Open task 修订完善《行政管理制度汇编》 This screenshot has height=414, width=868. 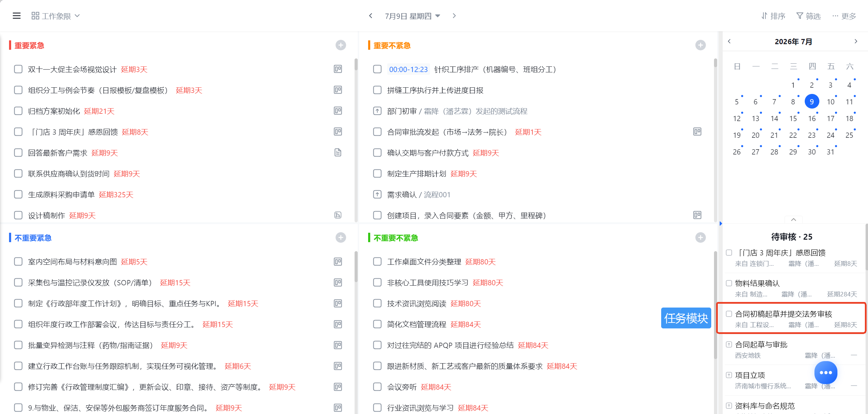(x=146, y=387)
